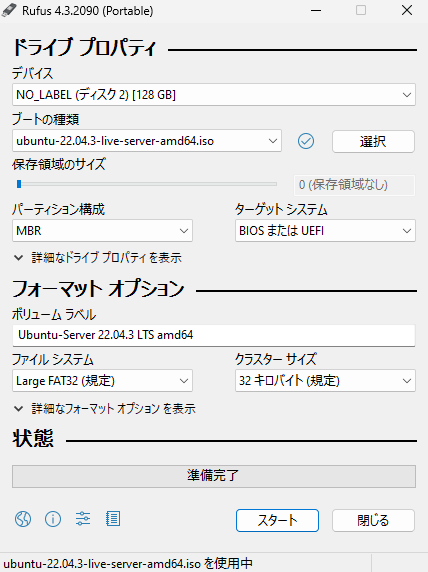Open the ファイル システム dropdown
The height and width of the screenshot is (572, 428).
[102, 381]
